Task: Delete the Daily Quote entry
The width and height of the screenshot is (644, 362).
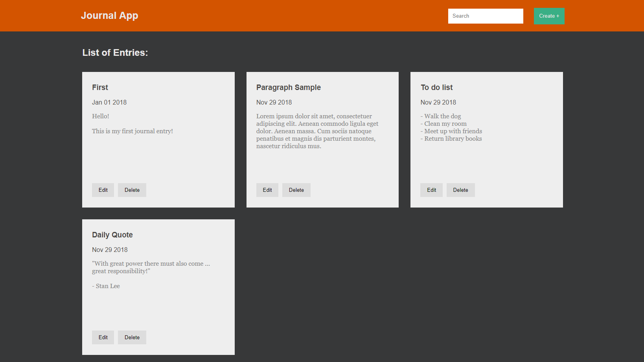Action: (x=132, y=337)
